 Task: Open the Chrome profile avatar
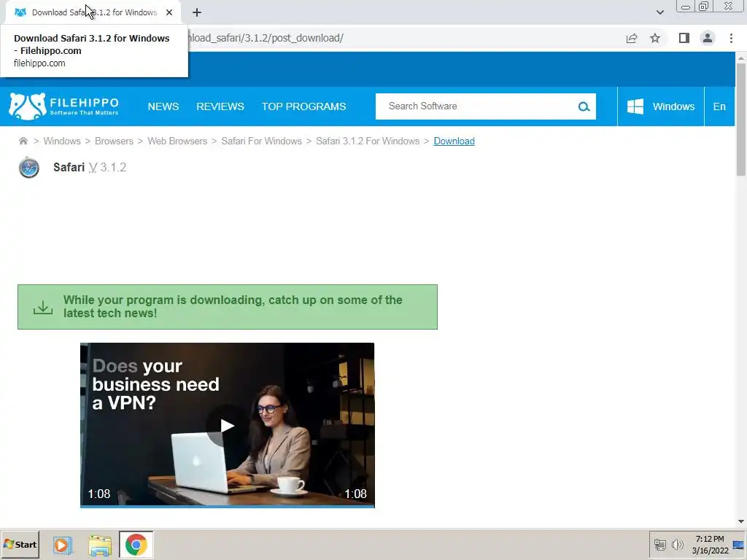[708, 38]
